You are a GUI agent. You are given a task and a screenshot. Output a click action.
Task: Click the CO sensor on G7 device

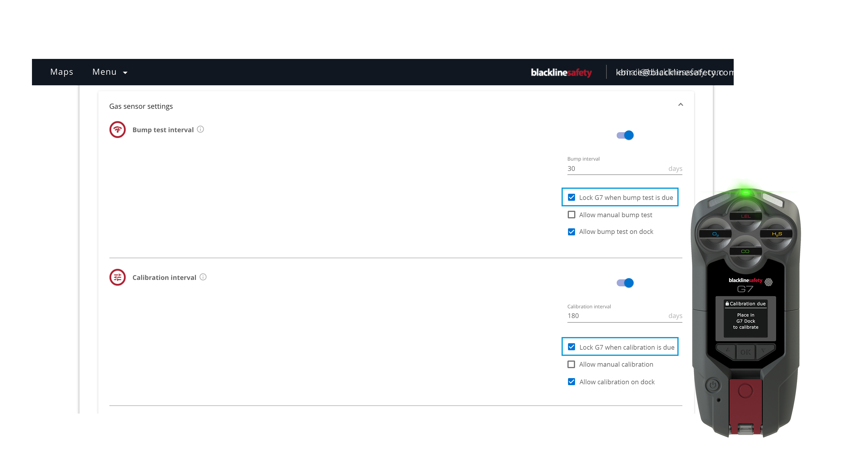click(x=745, y=251)
